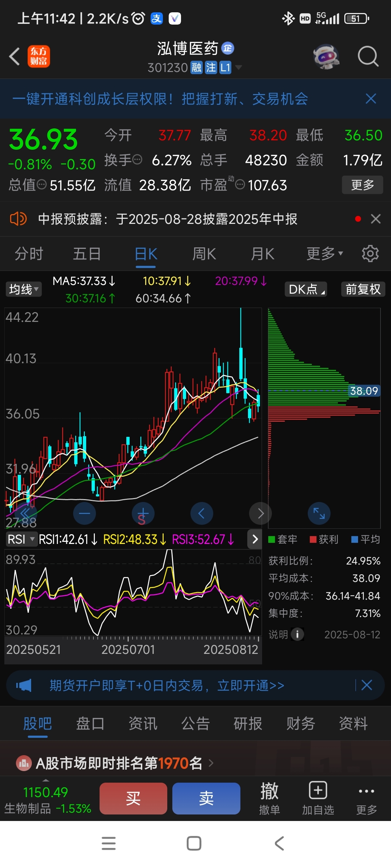Tap info icon next to 总值
The image size is (391, 868).
click(x=42, y=185)
